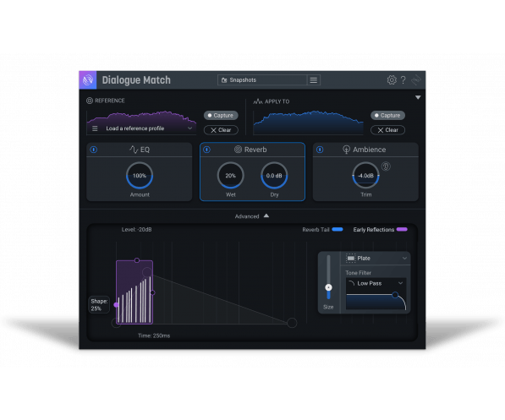505x420 pixels.
Task: Toggle the Reverb module power button
Action: [x=206, y=150]
